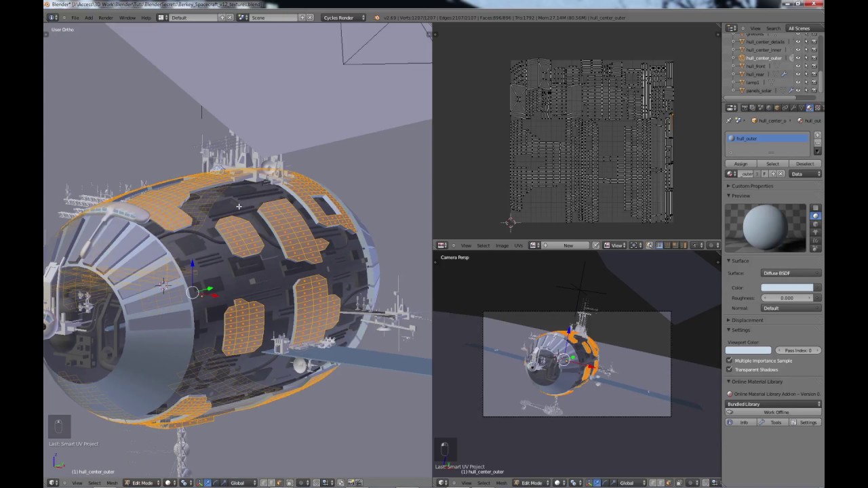
Task: Open the Render menu in top bar
Action: coord(106,18)
